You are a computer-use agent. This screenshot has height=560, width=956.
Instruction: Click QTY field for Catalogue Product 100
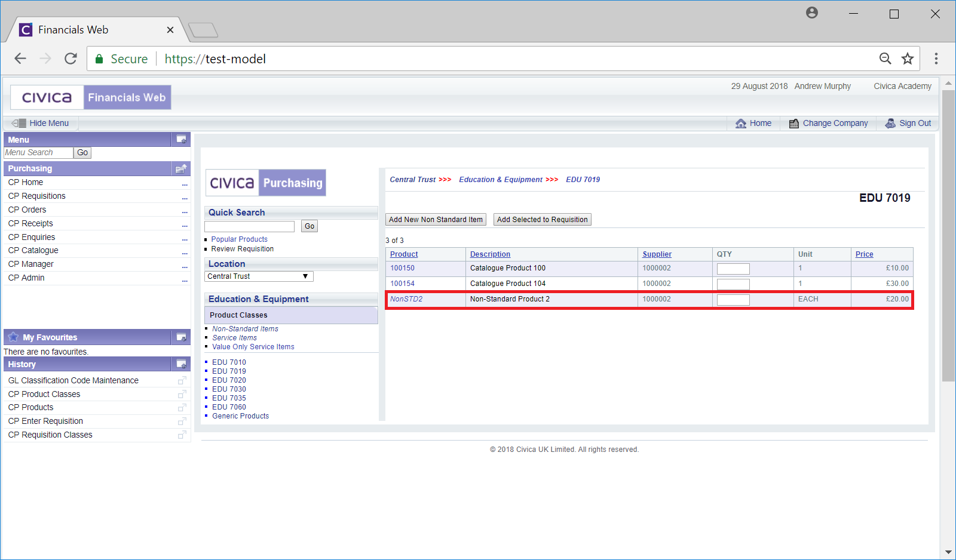(x=733, y=269)
